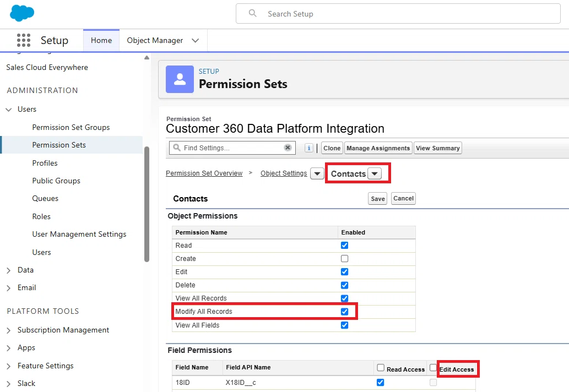Open Permission Set Groups in sidebar
The width and height of the screenshot is (569, 392).
[71, 127]
